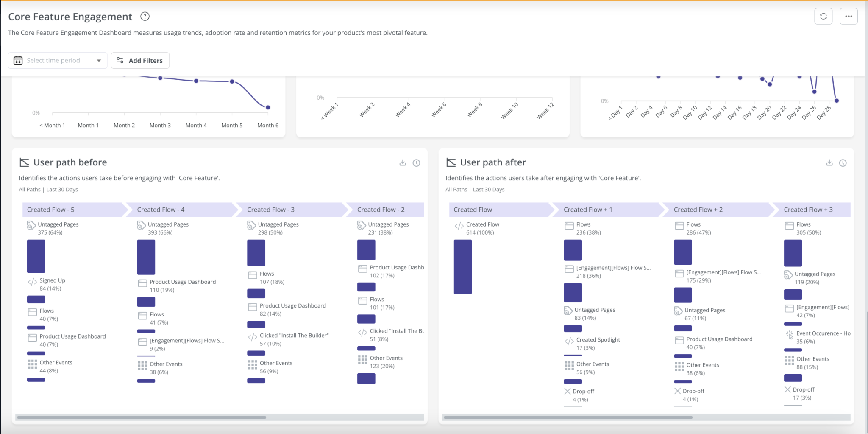The height and width of the screenshot is (434, 868).
Task: Click the chart icon beside 'User path after' heading
Action: (451, 162)
